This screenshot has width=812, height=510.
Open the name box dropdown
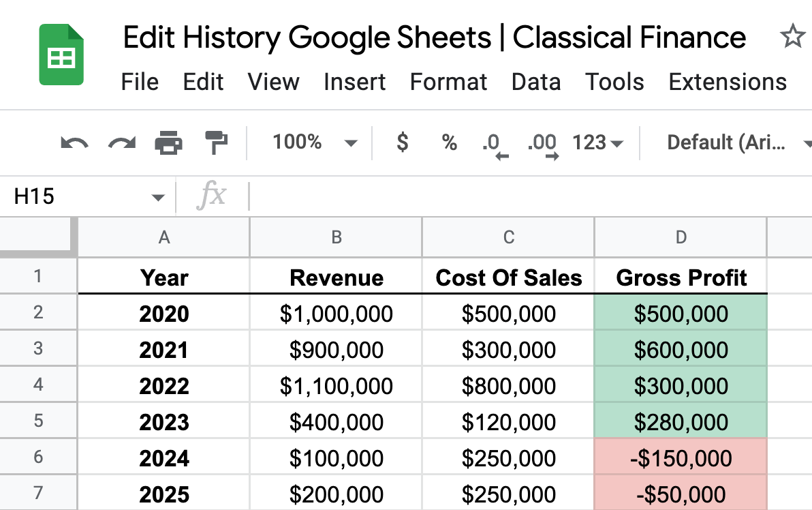[x=158, y=196]
